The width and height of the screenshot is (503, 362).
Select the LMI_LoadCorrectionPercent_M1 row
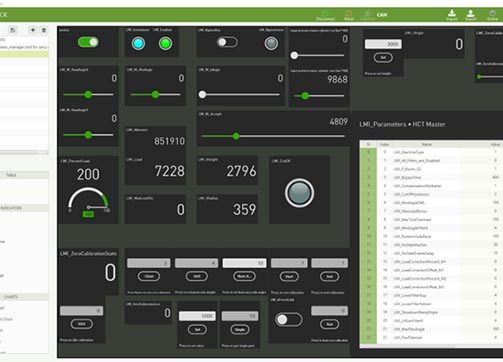point(432,262)
